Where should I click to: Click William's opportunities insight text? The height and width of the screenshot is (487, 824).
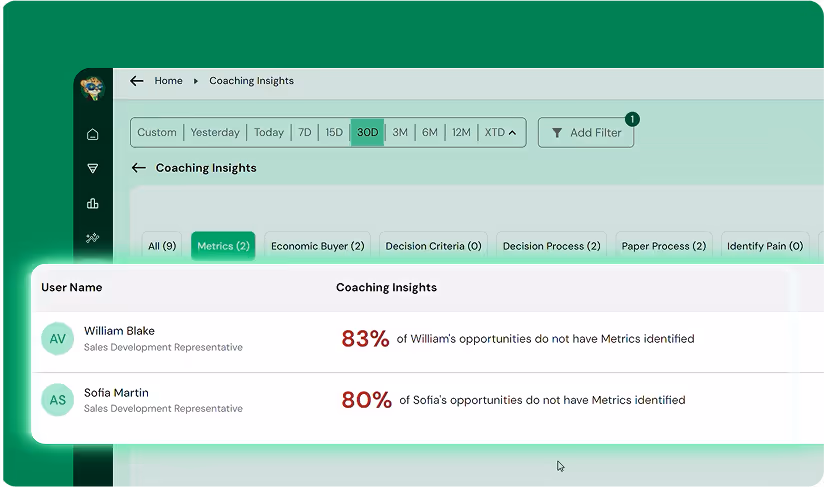pyautogui.click(x=545, y=339)
